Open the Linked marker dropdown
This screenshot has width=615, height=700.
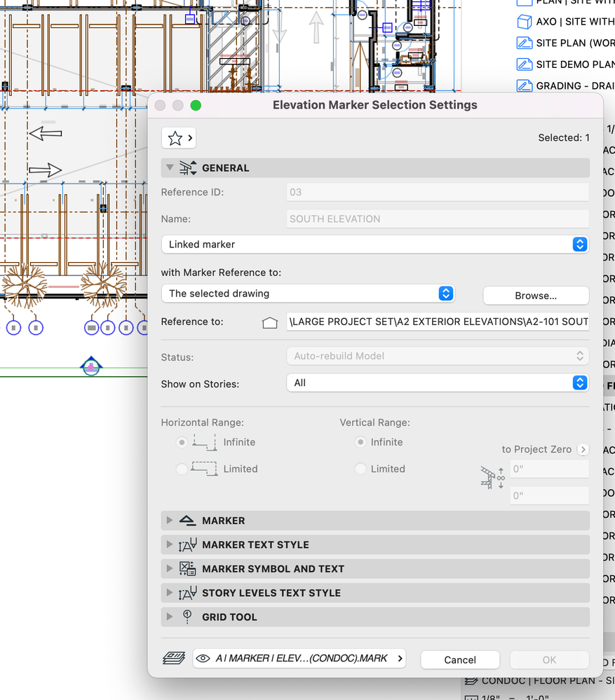[x=374, y=245]
